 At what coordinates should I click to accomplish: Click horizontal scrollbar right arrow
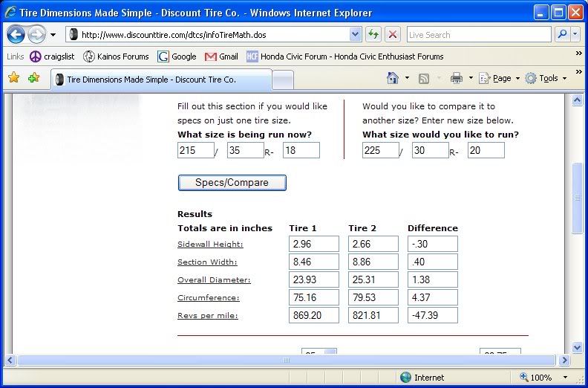pyautogui.click(x=564, y=360)
